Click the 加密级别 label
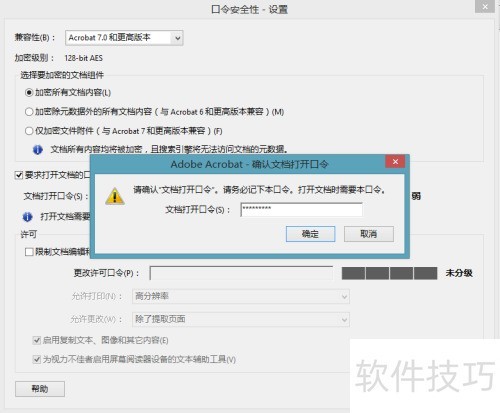The width and height of the screenshot is (500, 413). 34,58
